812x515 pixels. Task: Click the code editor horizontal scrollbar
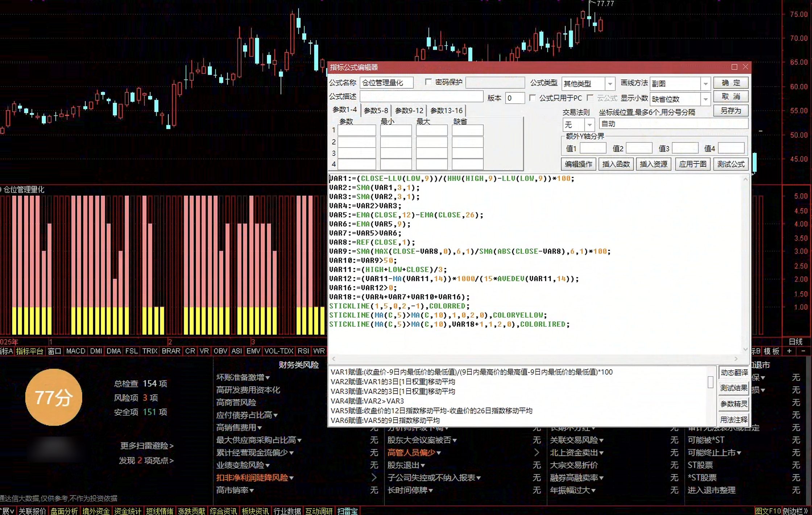coord(535,359)
